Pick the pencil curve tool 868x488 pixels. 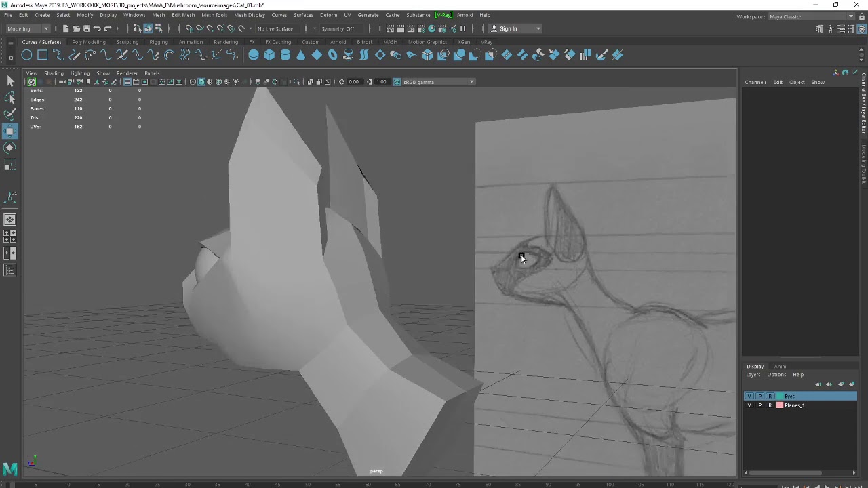click(74, 55)
